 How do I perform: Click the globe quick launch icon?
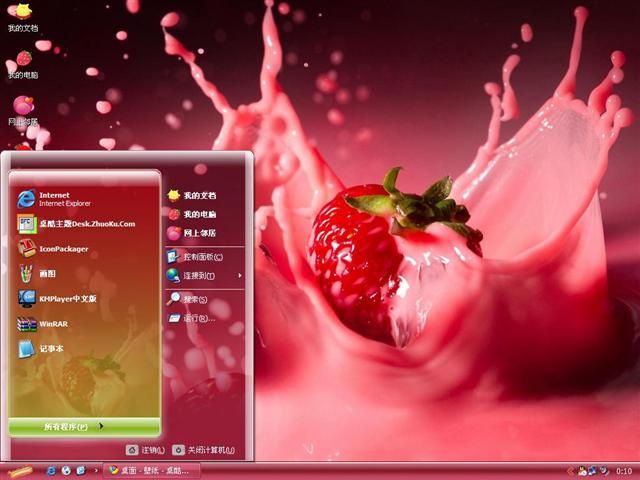[x=66, y=471]
